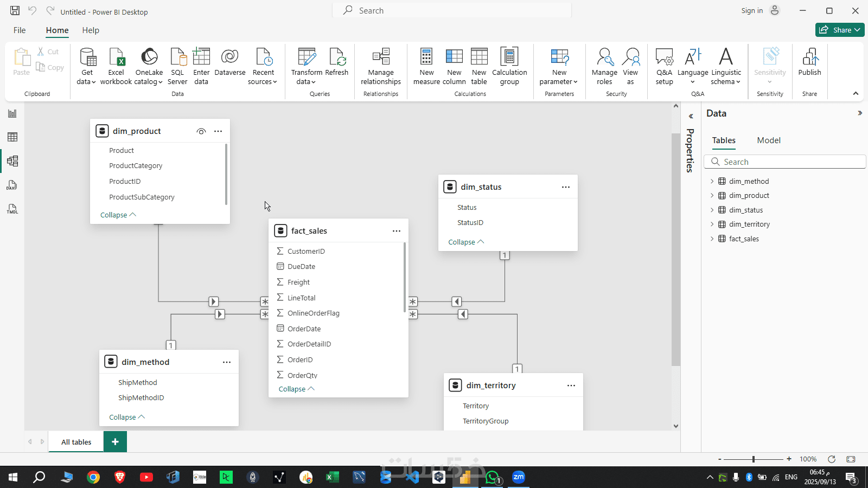Expand the Properties pane
The width and height of the screenshot is (868, 488).
coord(691,116)
